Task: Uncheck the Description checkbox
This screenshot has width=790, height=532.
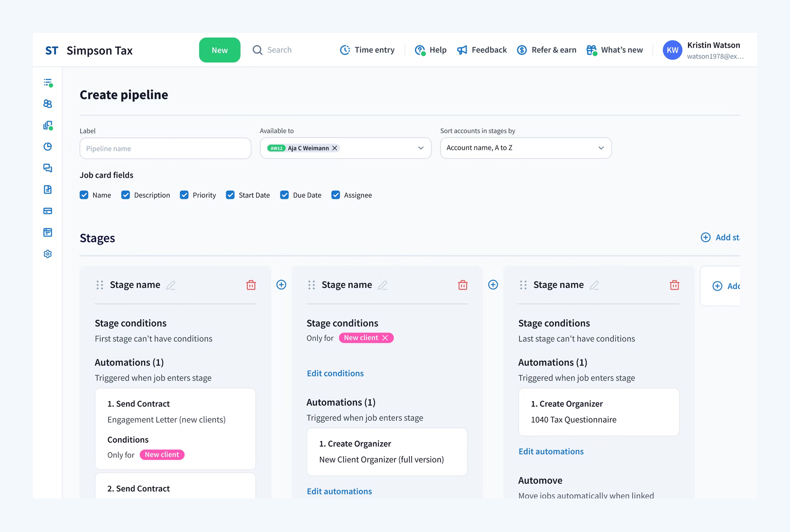Action: point(125,195)
